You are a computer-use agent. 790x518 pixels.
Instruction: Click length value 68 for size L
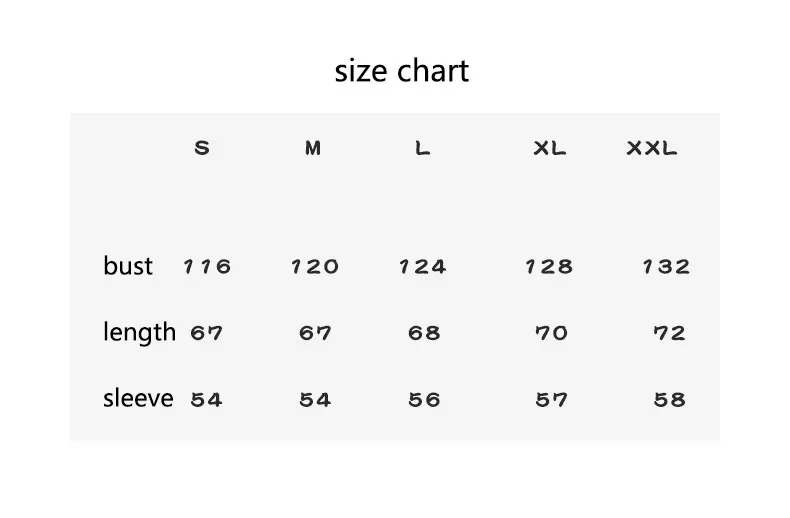424,333
